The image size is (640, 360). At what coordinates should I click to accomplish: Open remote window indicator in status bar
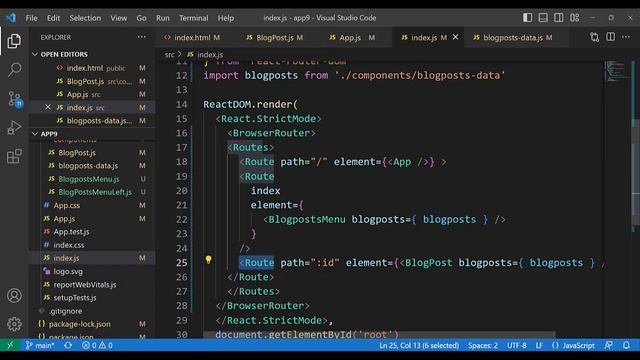pyautogui.click(x=10, y=345)
